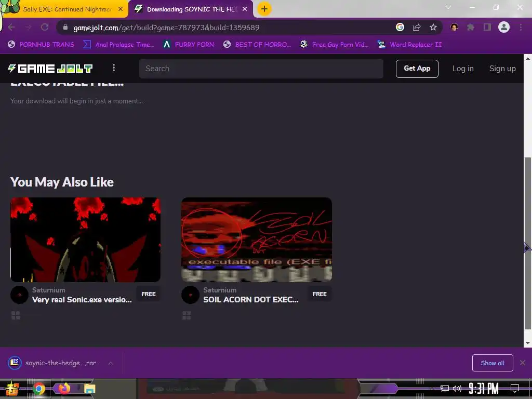Image resolution: width=532 pixels, height=399 pixels.
Task: Open the Google account icon in address bar
Action: coord(400,27)
